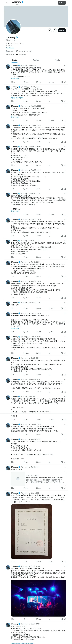The width and height of the screenshot is (72, 644).
Task: Expand "Show more" on the Jan 19 post
Action: (x=15, y=78)
